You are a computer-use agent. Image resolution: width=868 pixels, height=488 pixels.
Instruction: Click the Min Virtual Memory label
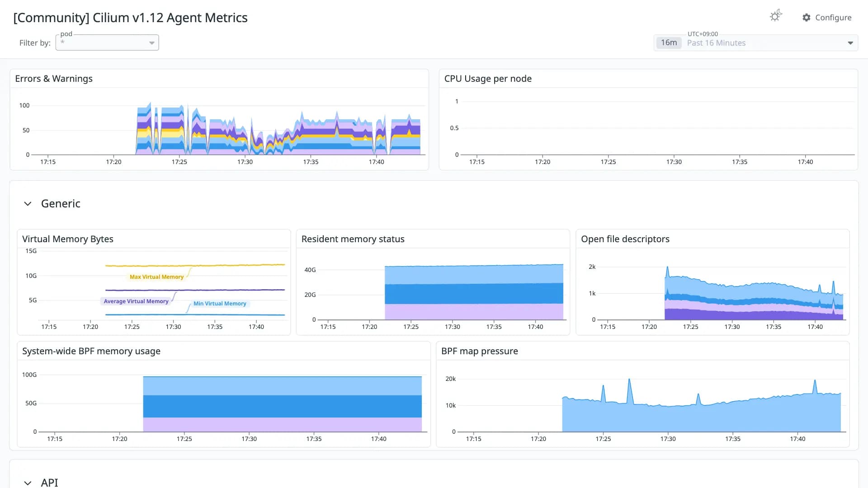[220, 303]
